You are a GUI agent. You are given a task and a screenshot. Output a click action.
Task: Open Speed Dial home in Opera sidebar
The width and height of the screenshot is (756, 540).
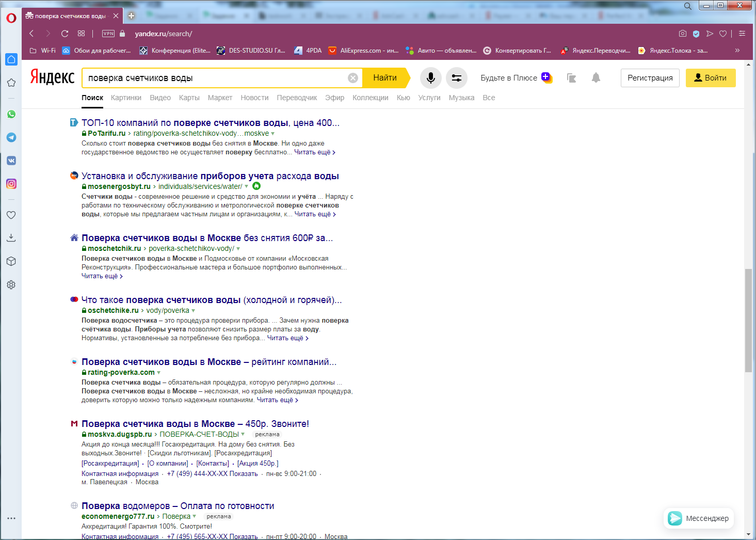[11, 59]
